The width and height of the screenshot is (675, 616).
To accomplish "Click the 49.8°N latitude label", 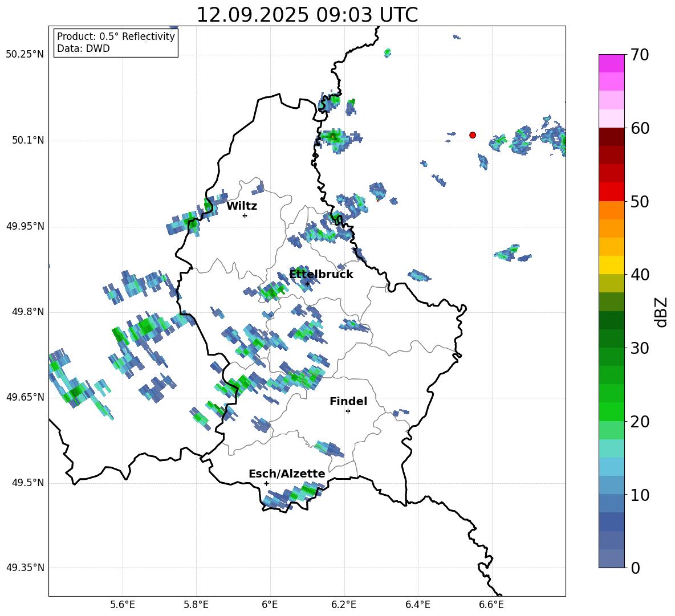I will [28, 312].
